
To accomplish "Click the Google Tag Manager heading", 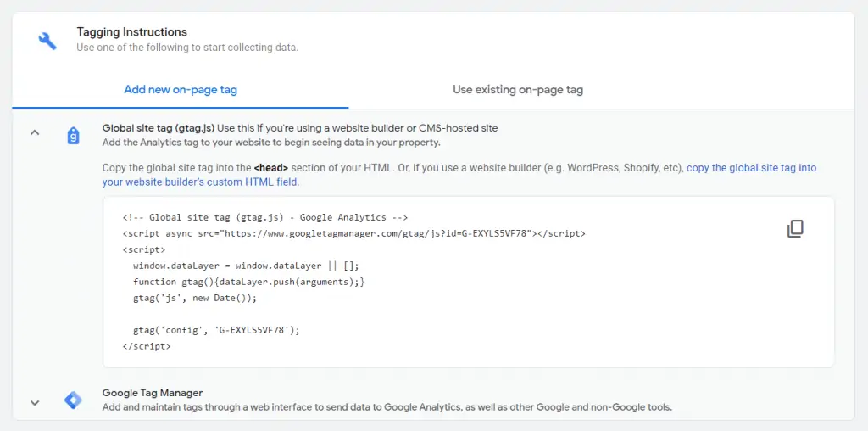I will click(x=153, y=393).
